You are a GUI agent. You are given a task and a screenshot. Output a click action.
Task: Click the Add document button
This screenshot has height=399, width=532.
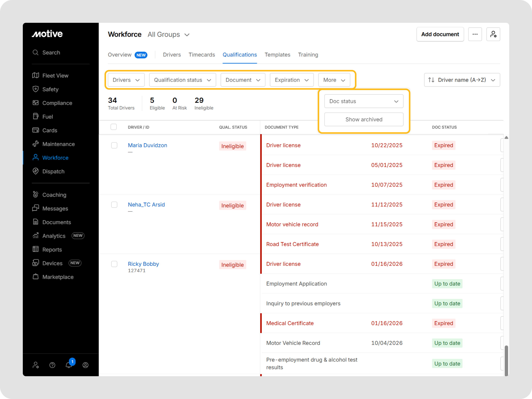point(440,34)
